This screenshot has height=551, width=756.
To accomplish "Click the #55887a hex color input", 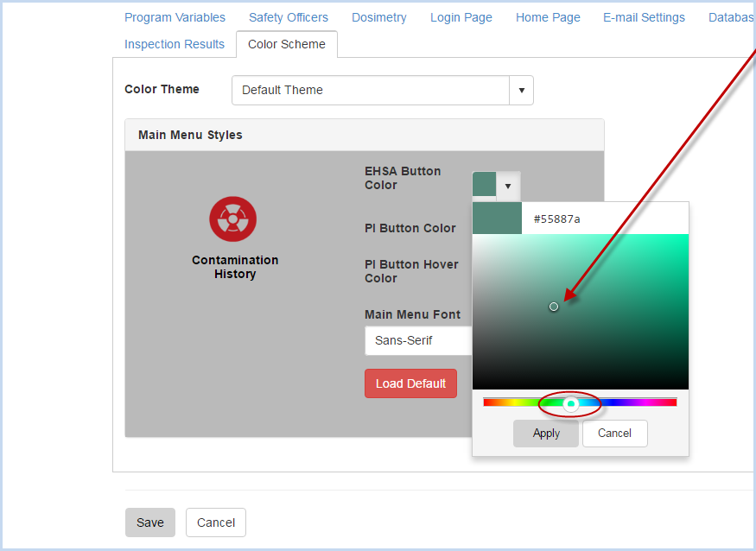I will 605,218.
